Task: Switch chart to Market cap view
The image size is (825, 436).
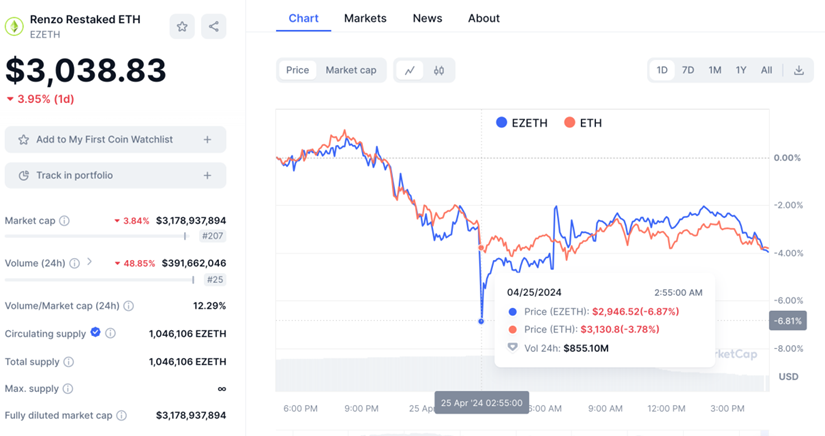Action: point(351,70)
